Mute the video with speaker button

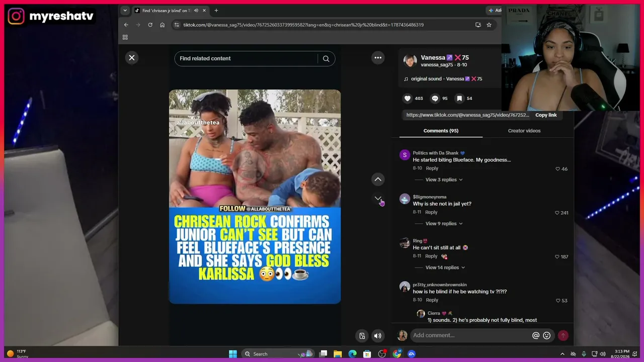[378, 336]
